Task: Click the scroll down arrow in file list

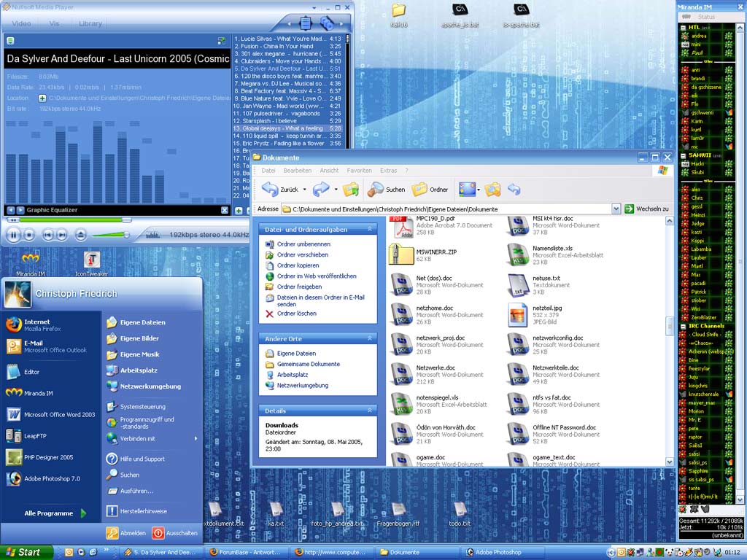Action: click(x=670, y=462)
